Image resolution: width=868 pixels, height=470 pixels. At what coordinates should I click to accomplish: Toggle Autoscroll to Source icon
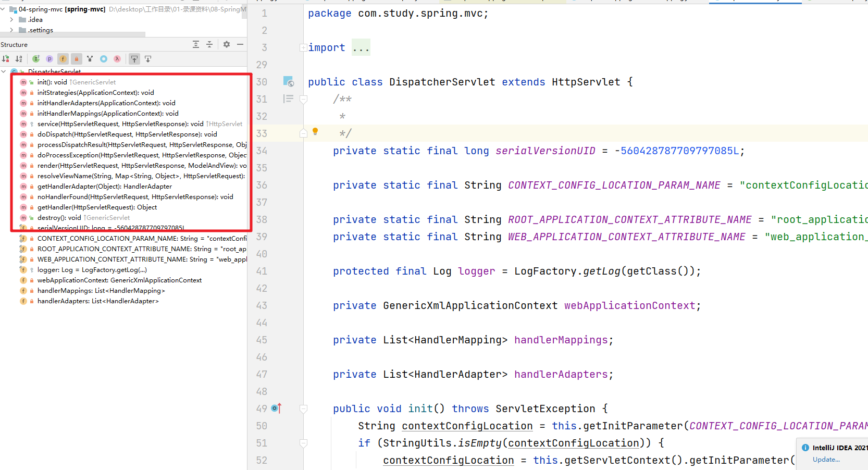pyautogui.click(x=134, y=59)
